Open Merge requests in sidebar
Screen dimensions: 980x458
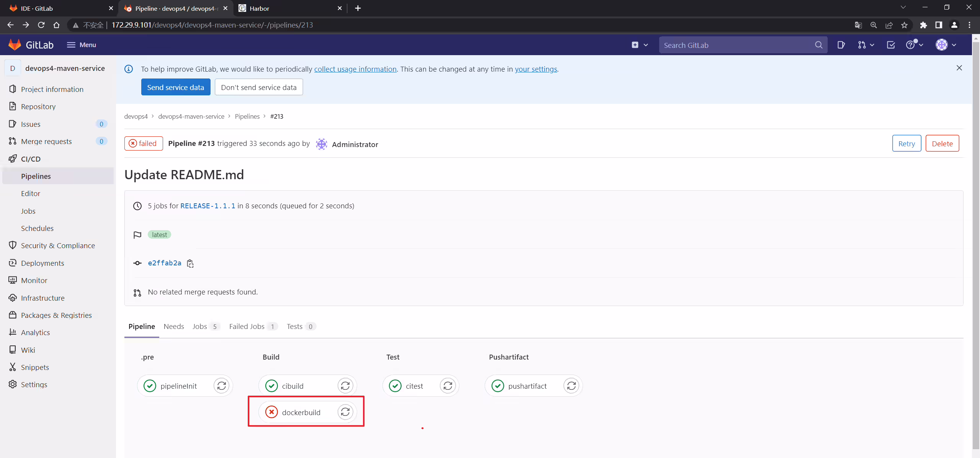tap(58, 141)
